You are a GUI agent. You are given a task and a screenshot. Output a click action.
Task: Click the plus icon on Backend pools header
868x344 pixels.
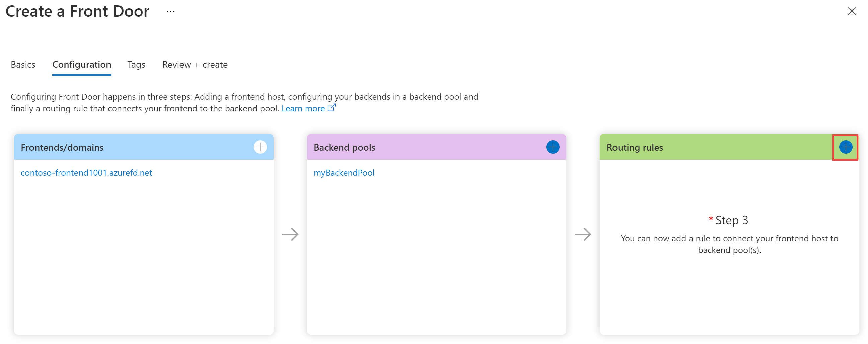point(552,147)
